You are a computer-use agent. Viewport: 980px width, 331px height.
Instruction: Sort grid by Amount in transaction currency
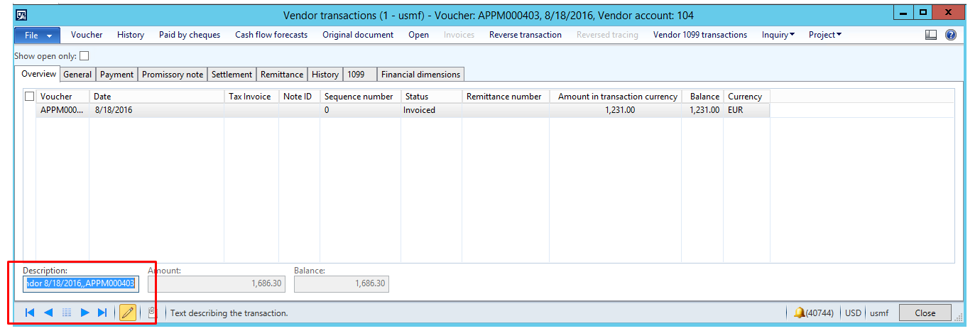[x=616, y=97]
